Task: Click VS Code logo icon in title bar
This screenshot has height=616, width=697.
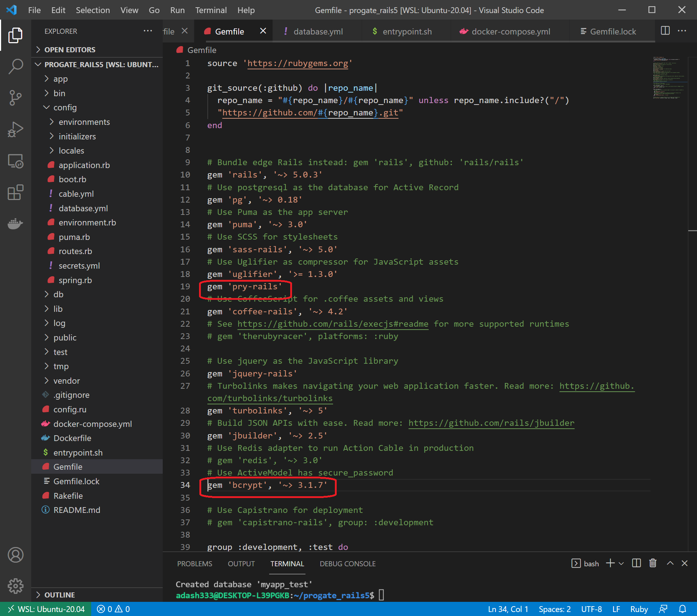Action: click(x=12, y=10)
